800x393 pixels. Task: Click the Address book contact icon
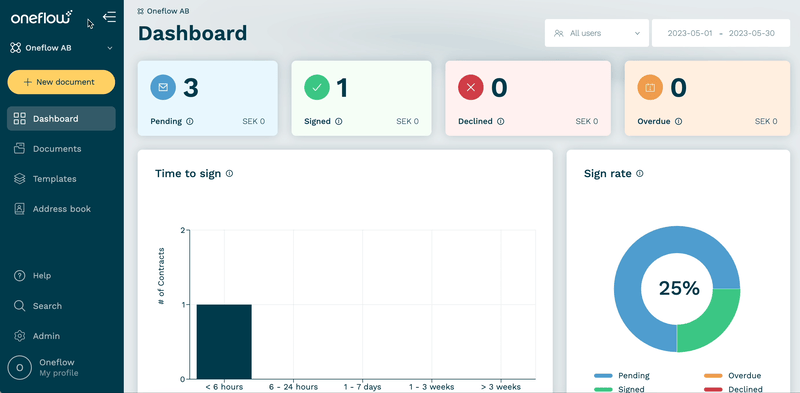(19, 209)
